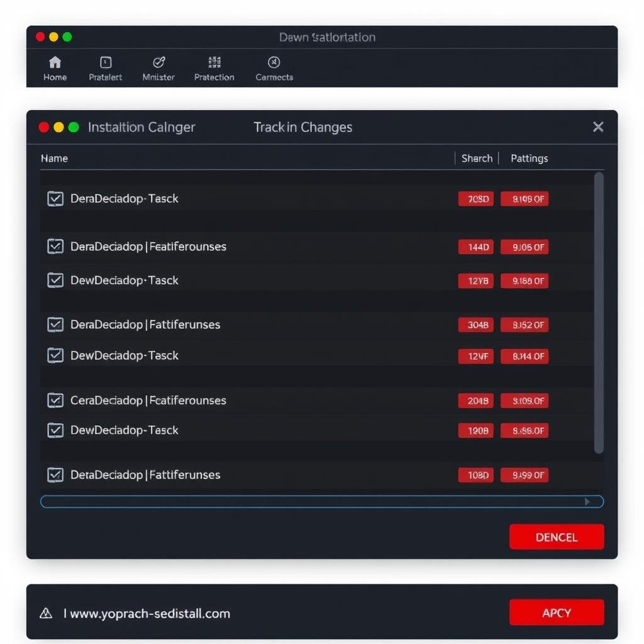The width and height of the screenshot is (644, 644).
Task: Open the Mnilster toolbar item
Action: coord(158,69)
